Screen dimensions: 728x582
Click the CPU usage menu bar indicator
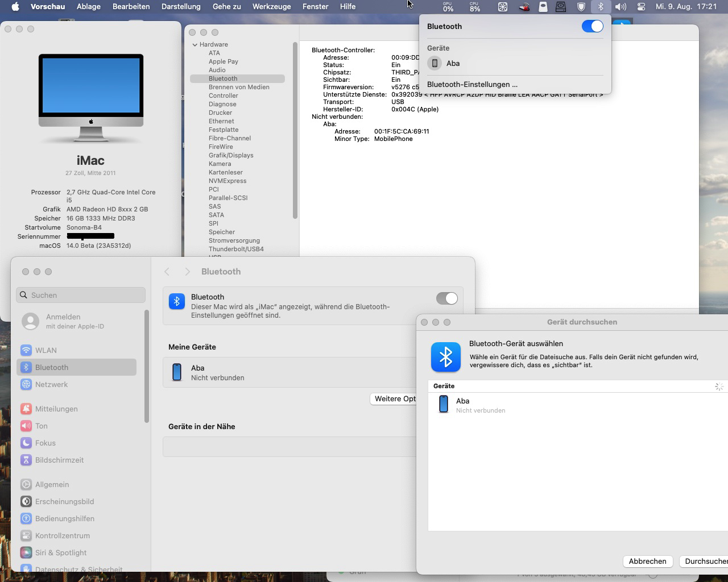(x=475, y=7)
